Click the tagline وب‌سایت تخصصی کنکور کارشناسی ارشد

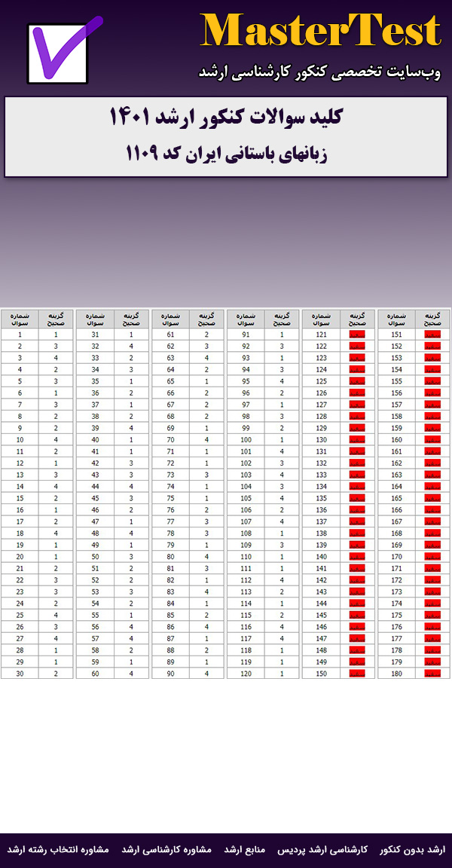(x=319, y=72)
